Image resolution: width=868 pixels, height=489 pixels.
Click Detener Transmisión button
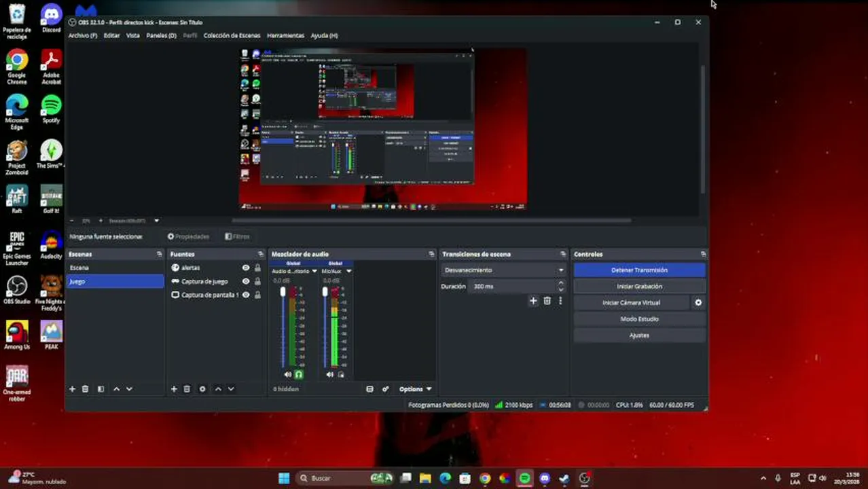[639, 270]
